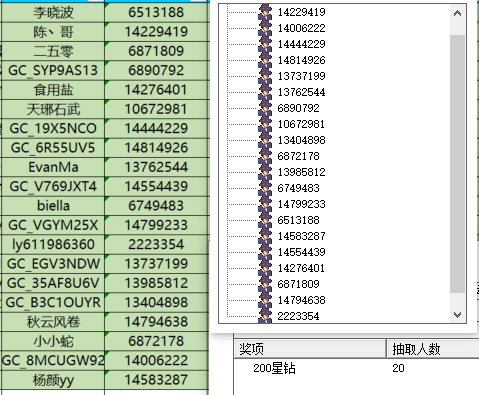Click the user icon beside 6872178 in list

[x=265, y=156]
